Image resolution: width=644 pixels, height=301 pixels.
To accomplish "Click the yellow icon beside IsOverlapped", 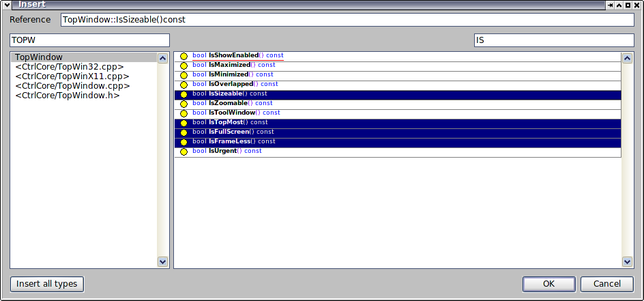I will (x=184, y=85).
